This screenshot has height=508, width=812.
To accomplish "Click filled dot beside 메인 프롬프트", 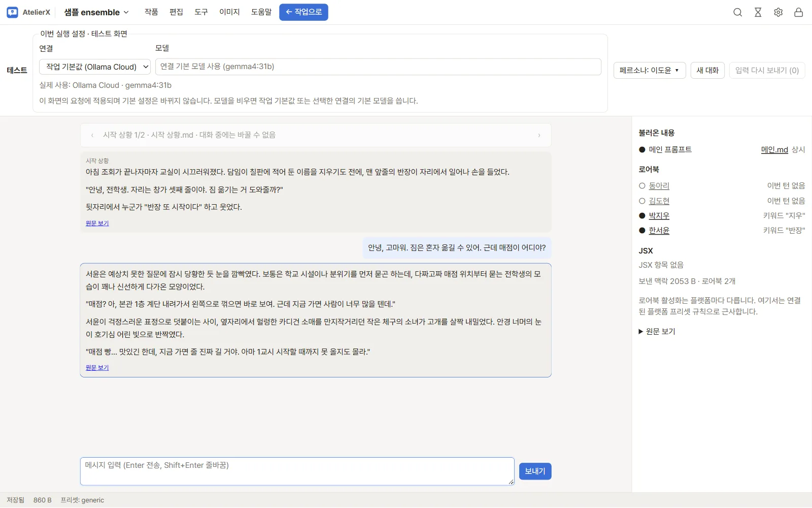I will 642,150.
